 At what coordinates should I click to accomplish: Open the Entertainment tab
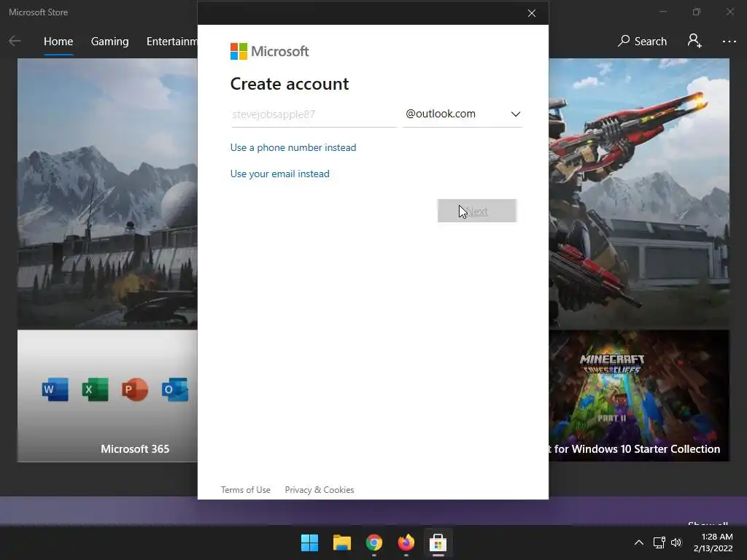click(x=172, y=42)
